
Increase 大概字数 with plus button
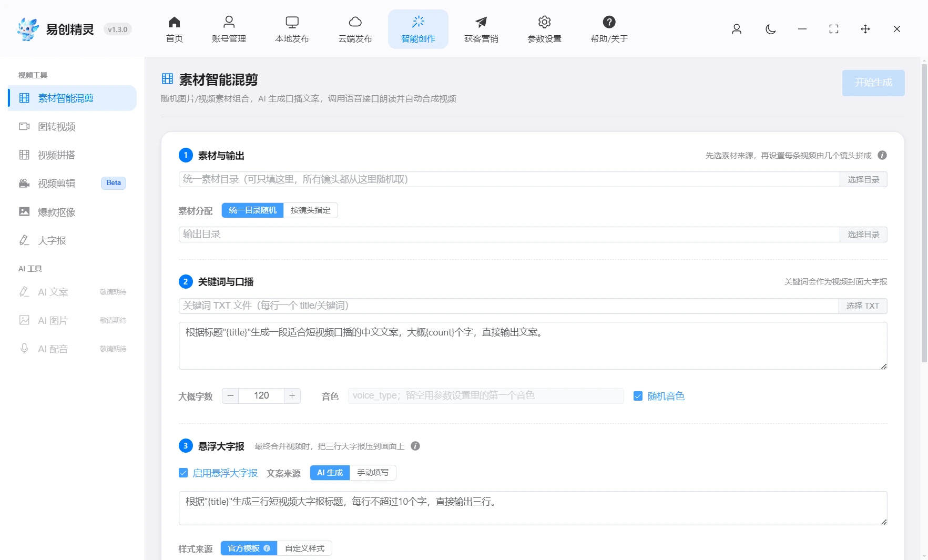tap(292, 395)
